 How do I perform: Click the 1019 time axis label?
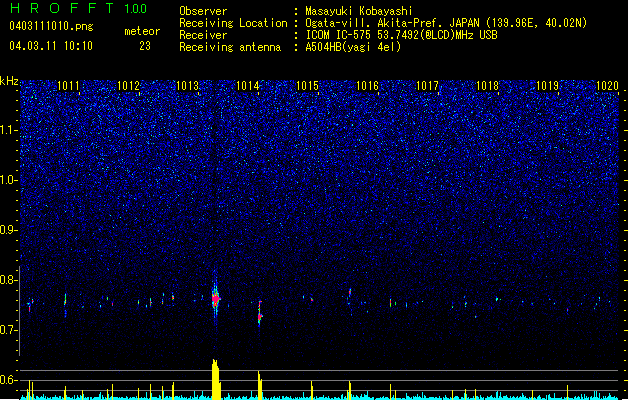coord(547,86)
